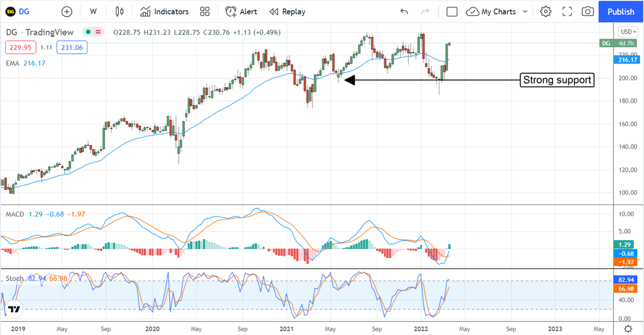Screen dimensions: 644x335
Task: Click the DG price label on scale
Action: point(606,43)
